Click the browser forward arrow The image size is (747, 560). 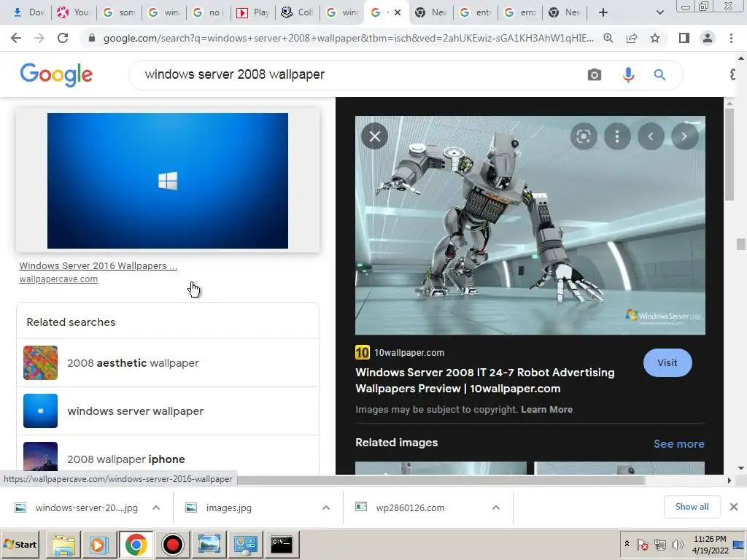coord(39,38)
